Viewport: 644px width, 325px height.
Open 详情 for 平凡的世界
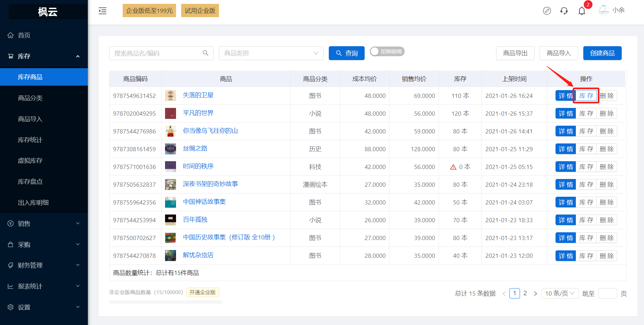click(566, 113)
